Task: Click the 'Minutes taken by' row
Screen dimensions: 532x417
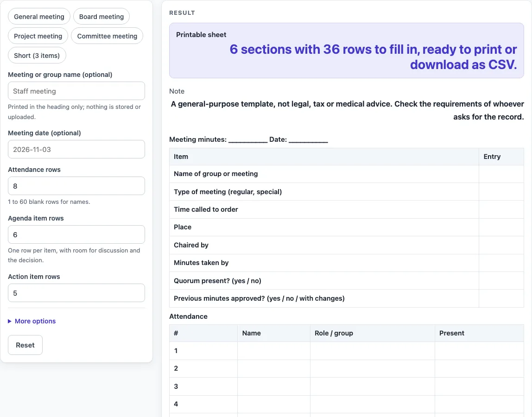Action: [x=347, y=263]
